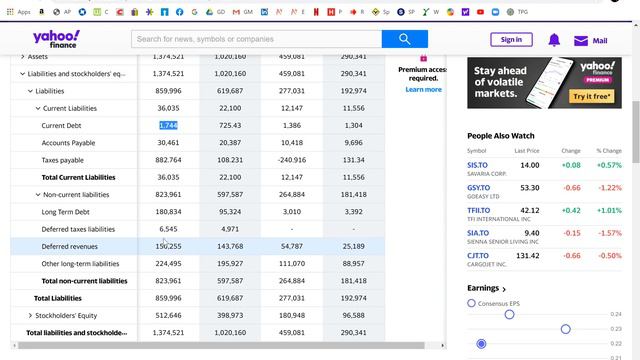Open the SIS.TO ticker link
This screenshot has width=640, height=360.
(x=477, y=165)
